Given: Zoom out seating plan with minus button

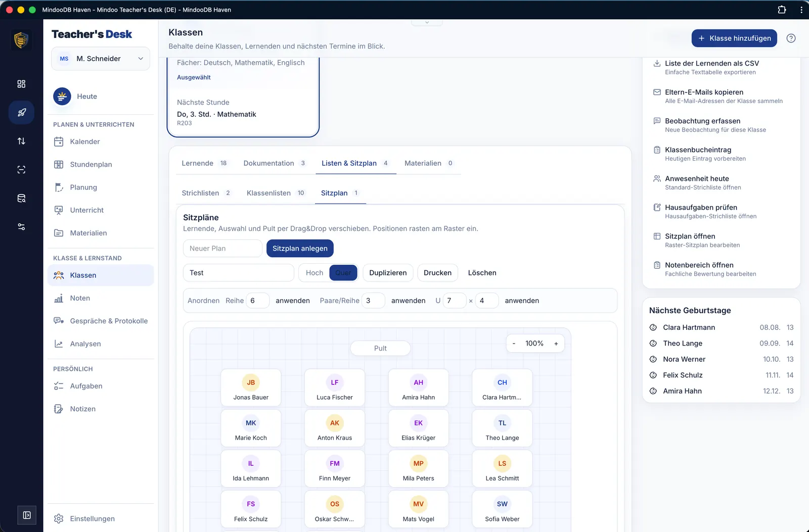Looking at the screenshot, I should click(x=514, y=344).
